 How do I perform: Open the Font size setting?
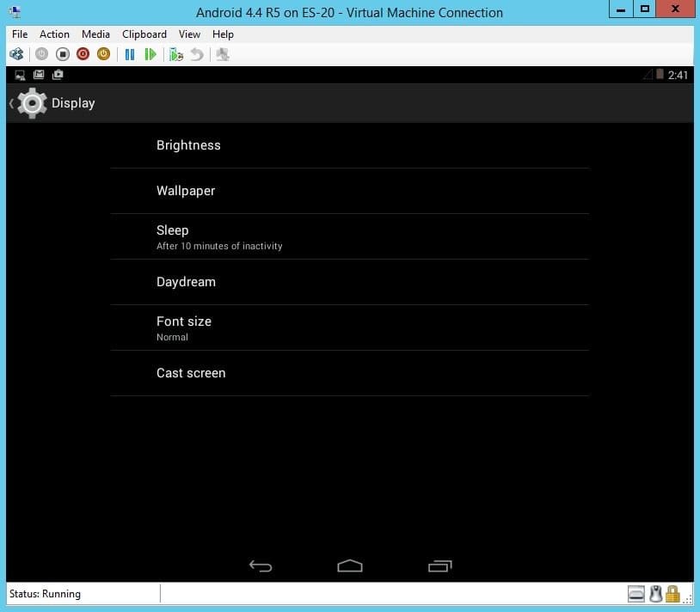pos(349,327)
